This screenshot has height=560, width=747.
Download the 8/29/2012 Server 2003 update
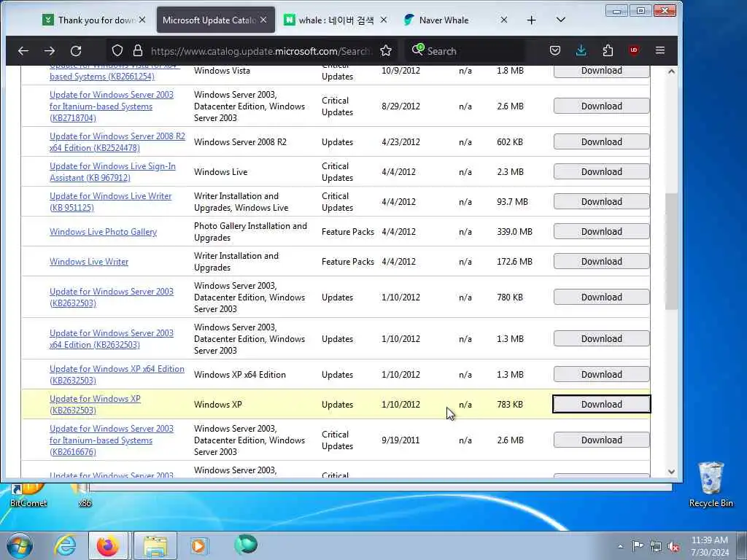click(601, 106)
